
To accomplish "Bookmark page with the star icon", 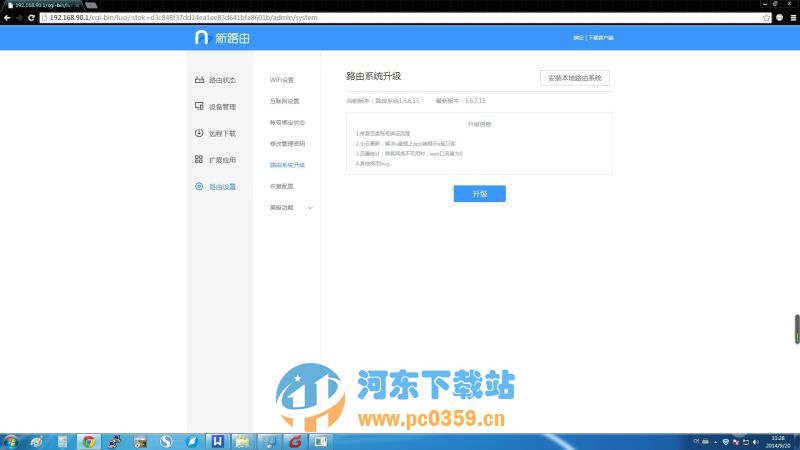I will (766, 17).
